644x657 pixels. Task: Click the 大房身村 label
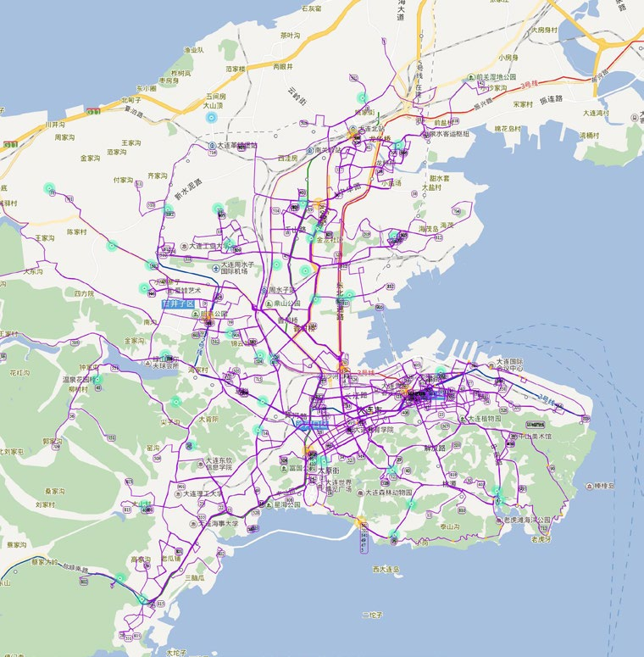point(545,30)
